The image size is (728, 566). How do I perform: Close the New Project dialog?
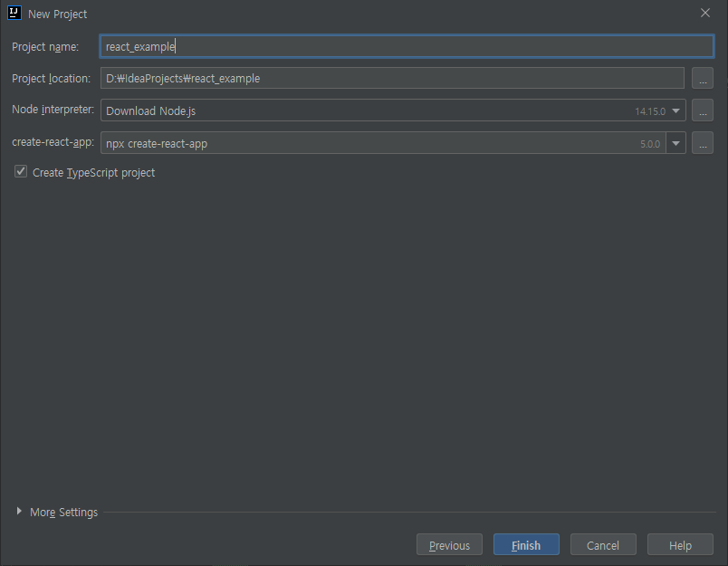[704, 13]
